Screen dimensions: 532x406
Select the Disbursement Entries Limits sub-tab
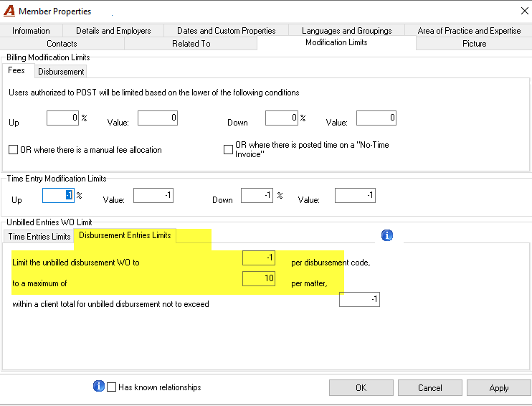pos(125,235)
